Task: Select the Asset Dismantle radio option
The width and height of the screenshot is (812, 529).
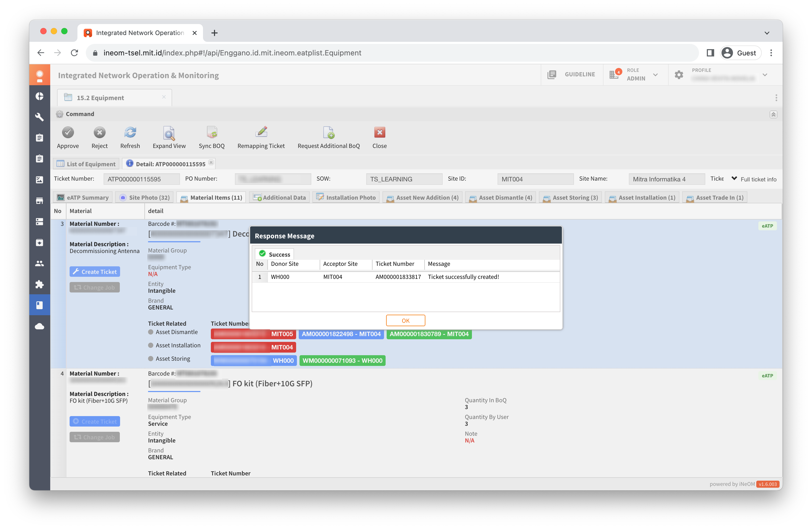Action: click(x=150, y=332)
